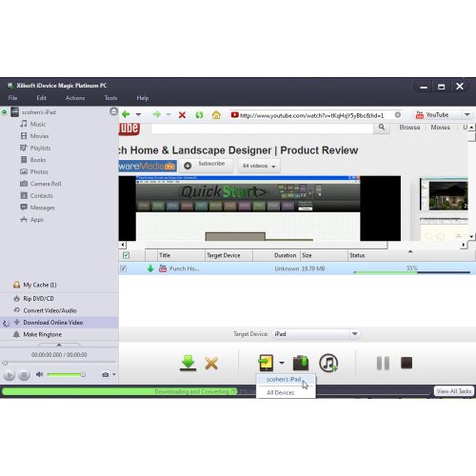Mute the player volume speaker icon
Image resolution: width=476 pixels, height=476 pixels.
[x=39, y=374]
